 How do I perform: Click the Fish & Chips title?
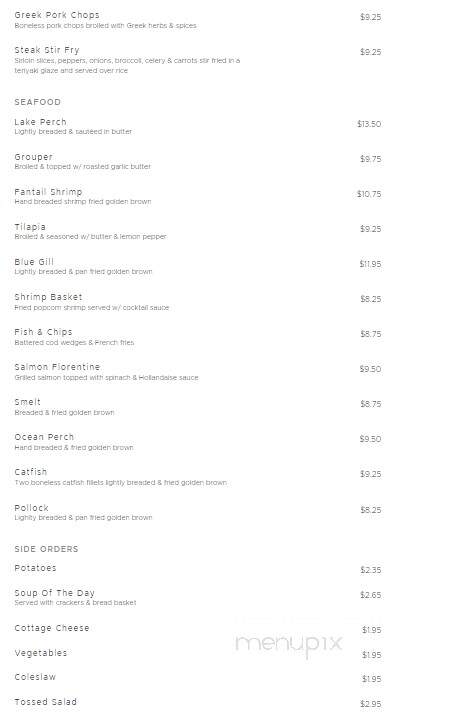pyautogui.click(x=43, y=332)
